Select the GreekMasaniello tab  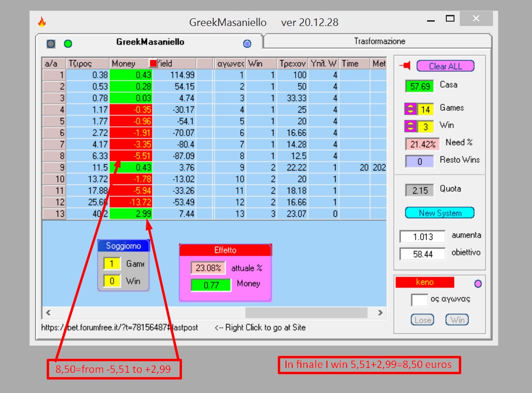[150, 42]
